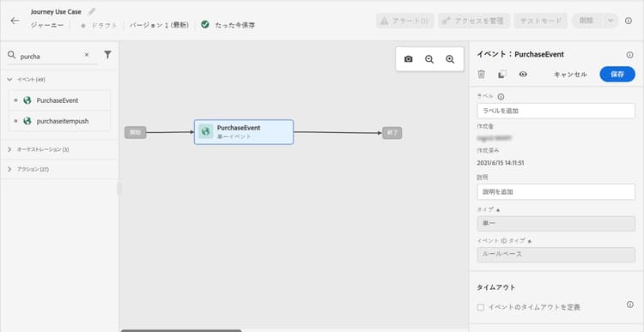
Task: Open info icon next to ラベル
Action: click(x=501, y=97)
